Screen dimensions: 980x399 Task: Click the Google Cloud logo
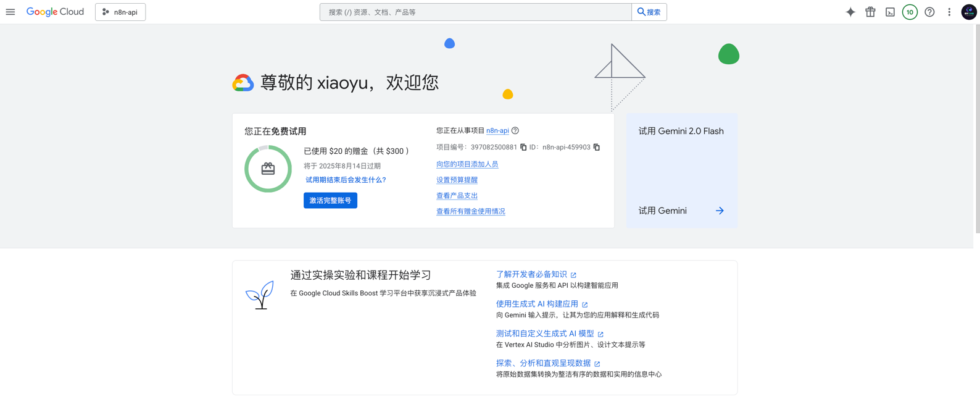click(x=55, y=12)
